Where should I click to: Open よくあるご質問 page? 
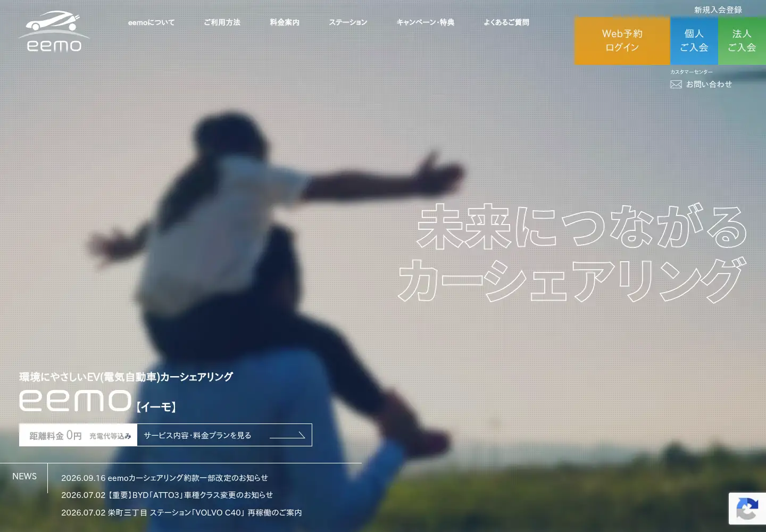(x=506, y=22)
